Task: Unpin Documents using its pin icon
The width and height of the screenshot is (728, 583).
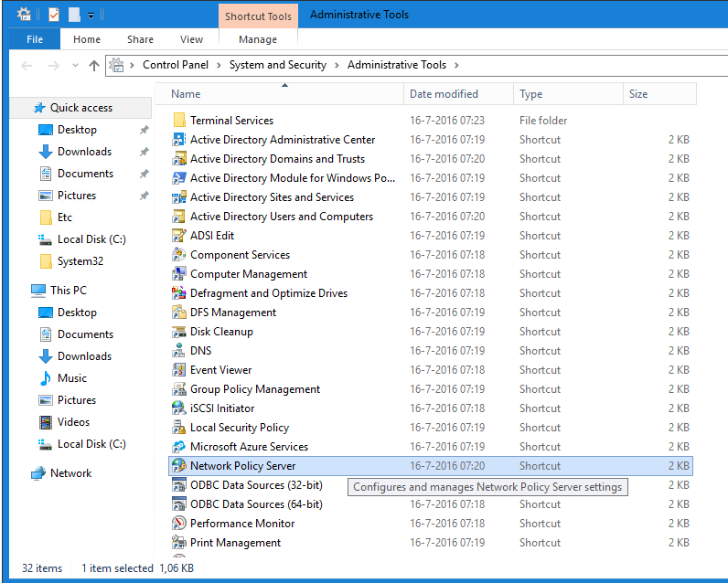Action: point(145,174)
